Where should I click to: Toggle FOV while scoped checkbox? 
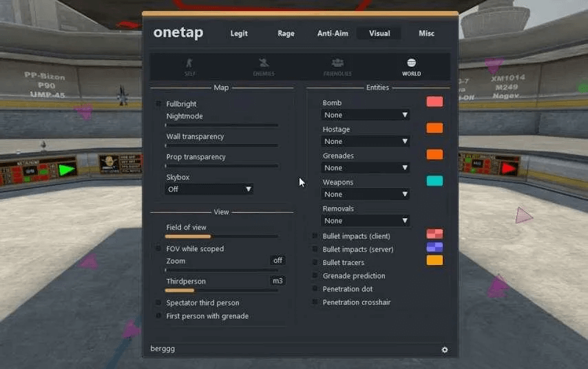(158, 249)
